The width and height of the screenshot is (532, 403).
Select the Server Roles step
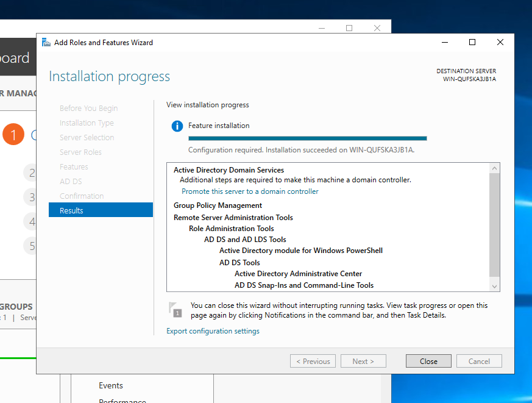coord(80,152)
